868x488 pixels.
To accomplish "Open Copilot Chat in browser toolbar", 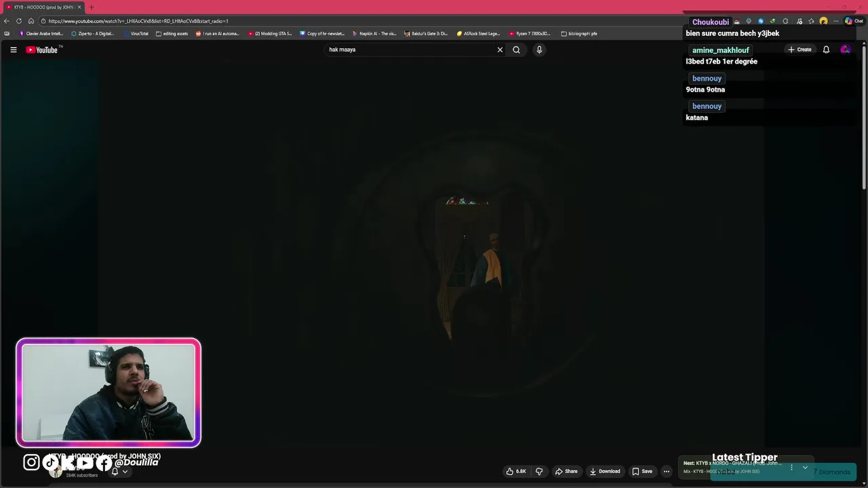I will (x=854, y=21).
